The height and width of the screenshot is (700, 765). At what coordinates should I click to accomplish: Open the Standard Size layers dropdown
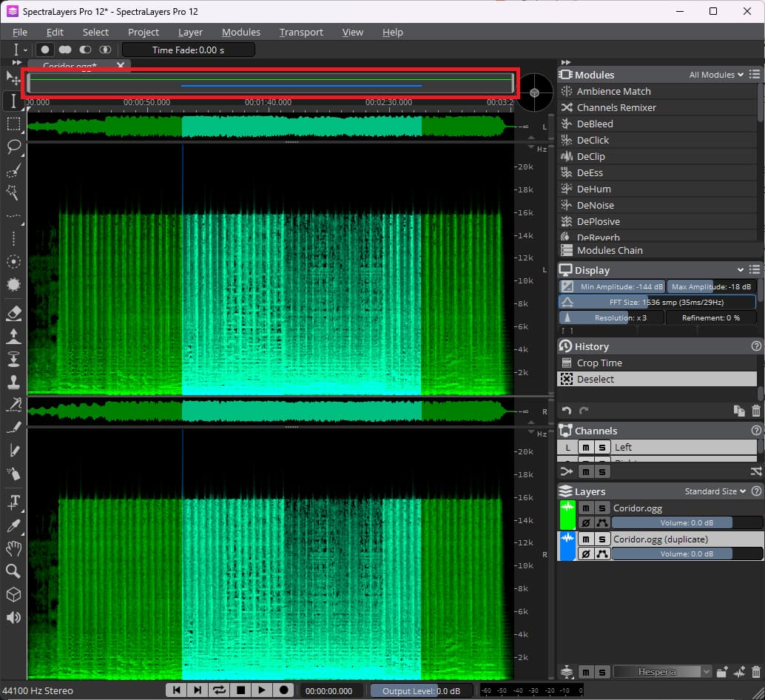pos(715,491)
